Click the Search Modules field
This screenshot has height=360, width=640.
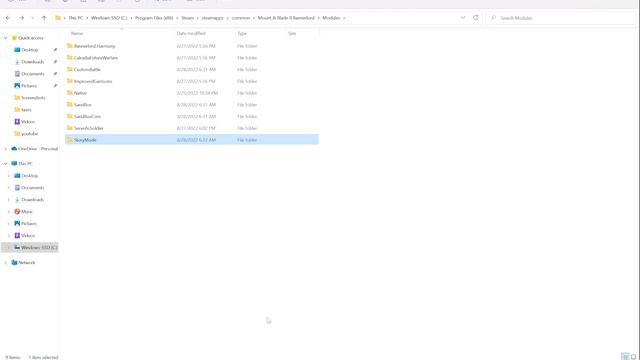(x=561, y=18)
